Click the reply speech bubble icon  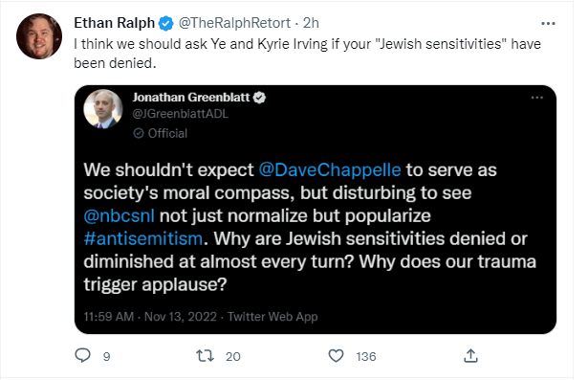(x=82, y=355)
